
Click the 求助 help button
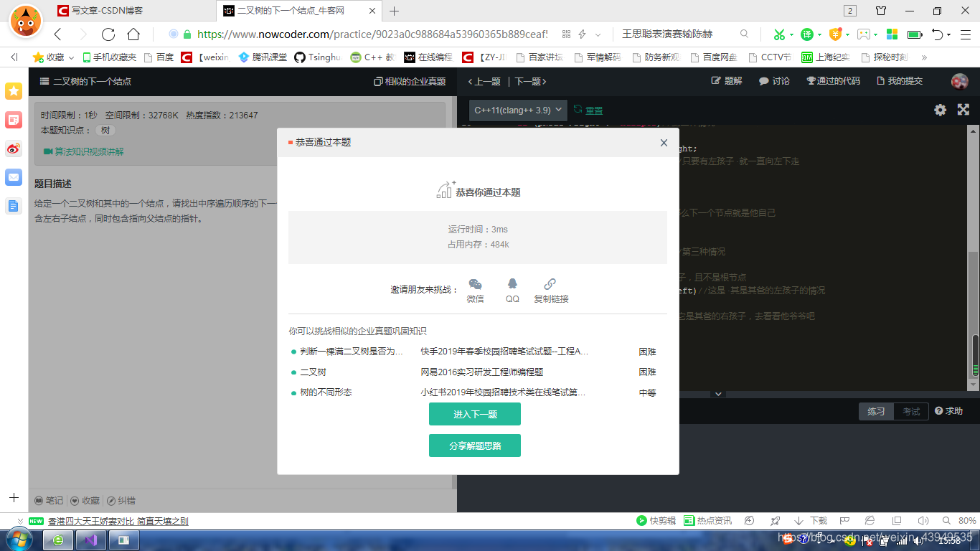[948, 411]
